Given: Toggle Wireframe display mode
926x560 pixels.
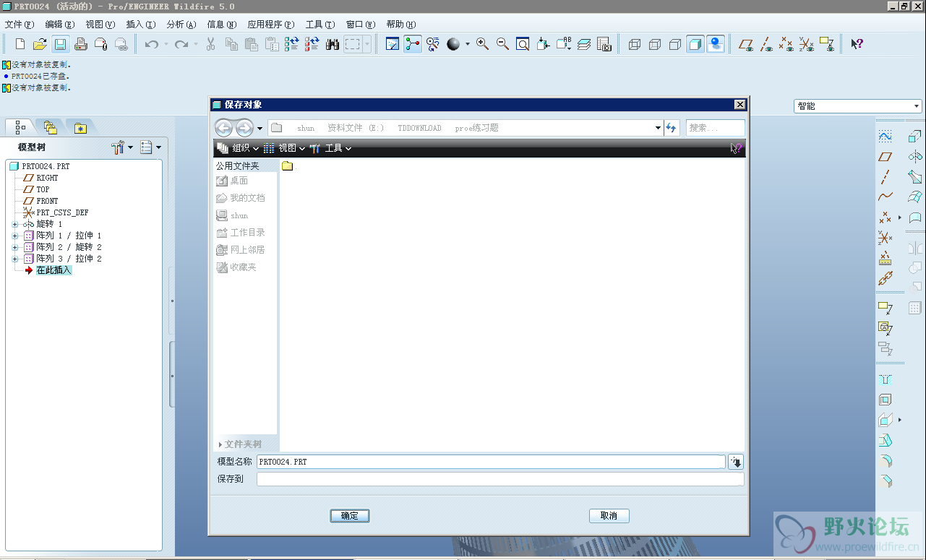Looking at the screenshot, I should 635,44.
